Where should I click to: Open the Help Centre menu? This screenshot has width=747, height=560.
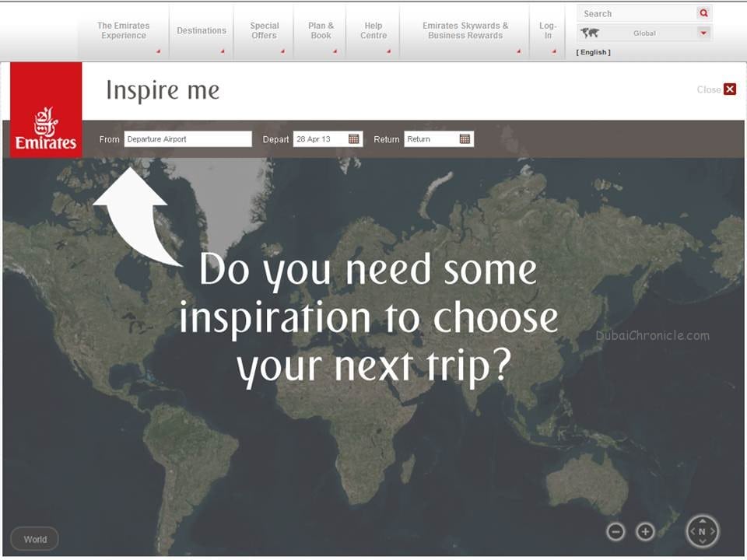point(373,31)
